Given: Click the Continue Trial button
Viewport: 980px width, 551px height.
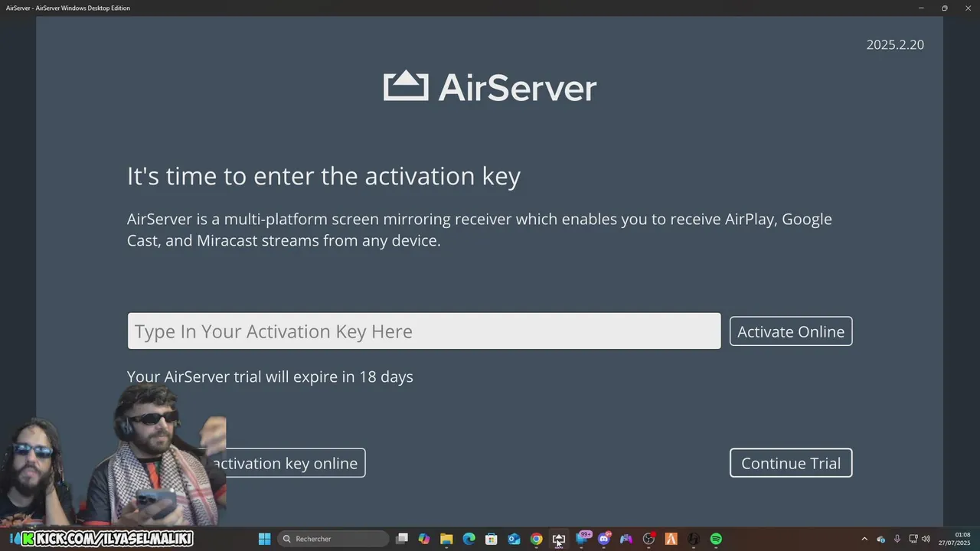Looking at the screenshot, I should [791, 463].
